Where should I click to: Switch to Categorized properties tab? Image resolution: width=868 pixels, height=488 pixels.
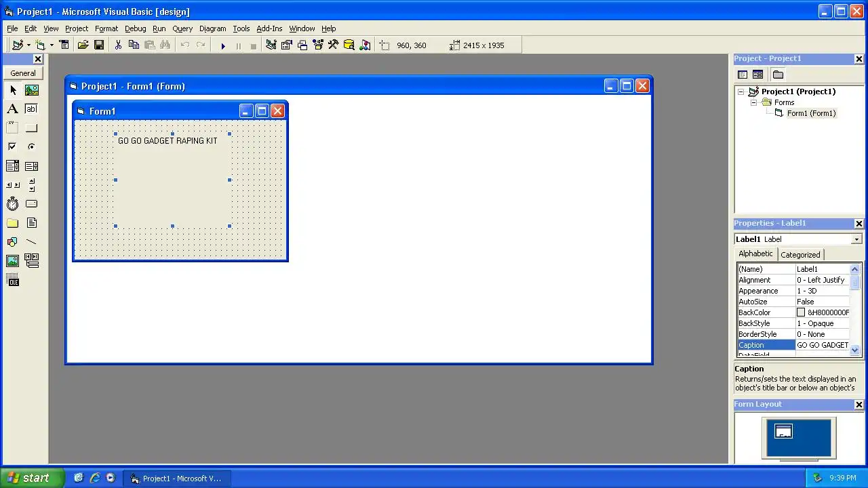800,255
